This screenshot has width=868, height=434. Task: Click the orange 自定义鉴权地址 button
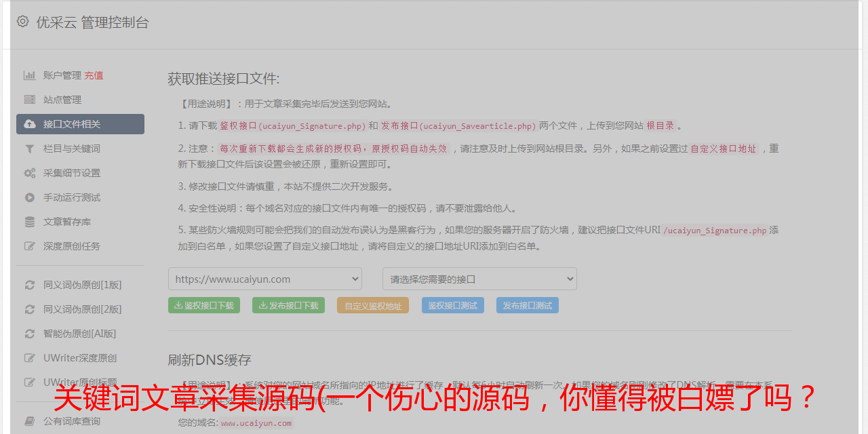tap(373, 305)
